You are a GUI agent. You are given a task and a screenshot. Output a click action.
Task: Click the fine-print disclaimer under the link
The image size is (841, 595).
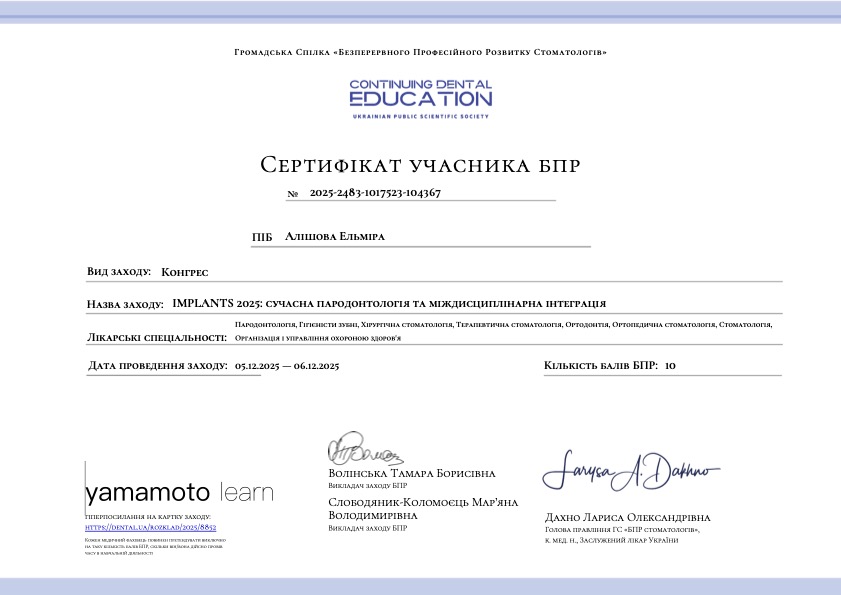click(155, 547)
